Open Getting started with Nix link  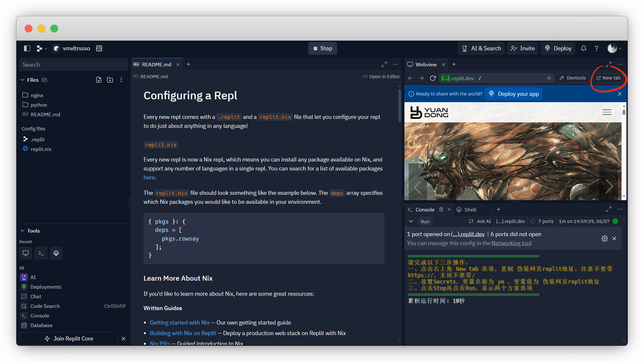[x=180, y=323]
